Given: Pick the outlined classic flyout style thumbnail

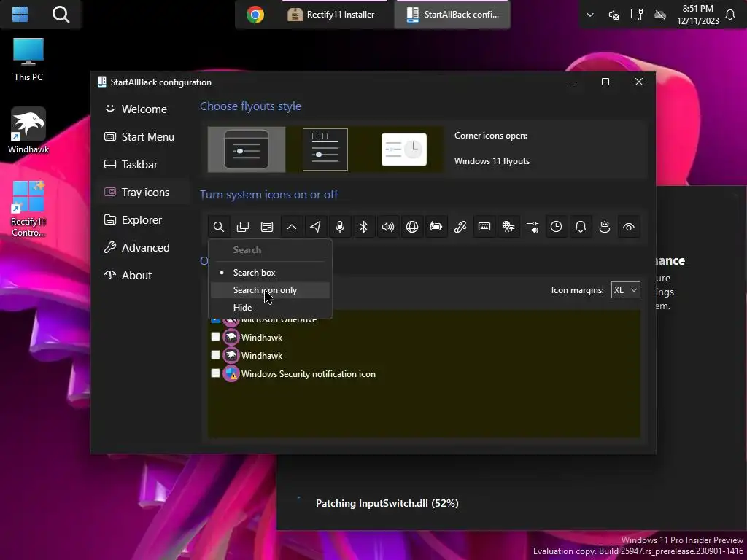Looking at the screenshot, I should pos(325,149).
